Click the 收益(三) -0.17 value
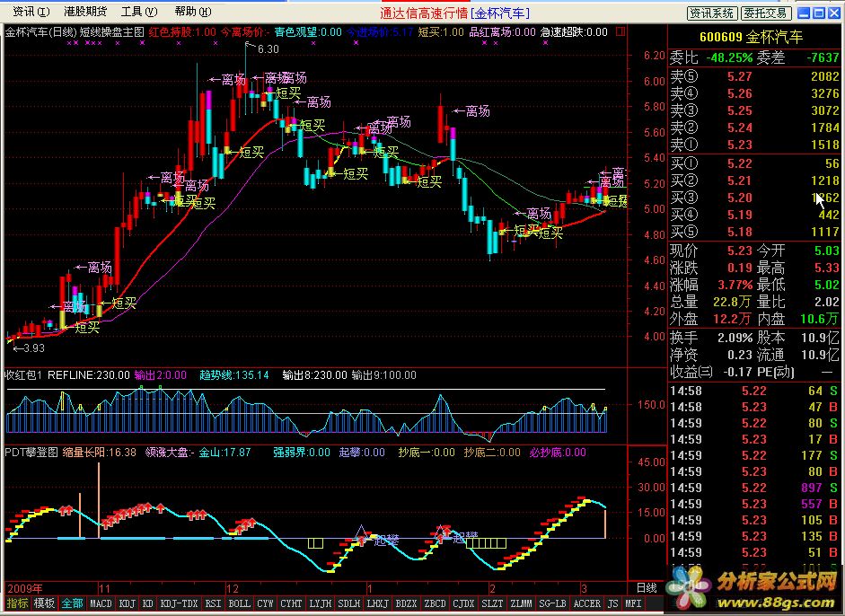Image resolution: width=845 pixels, height=616 pixels. click(737, 372)
